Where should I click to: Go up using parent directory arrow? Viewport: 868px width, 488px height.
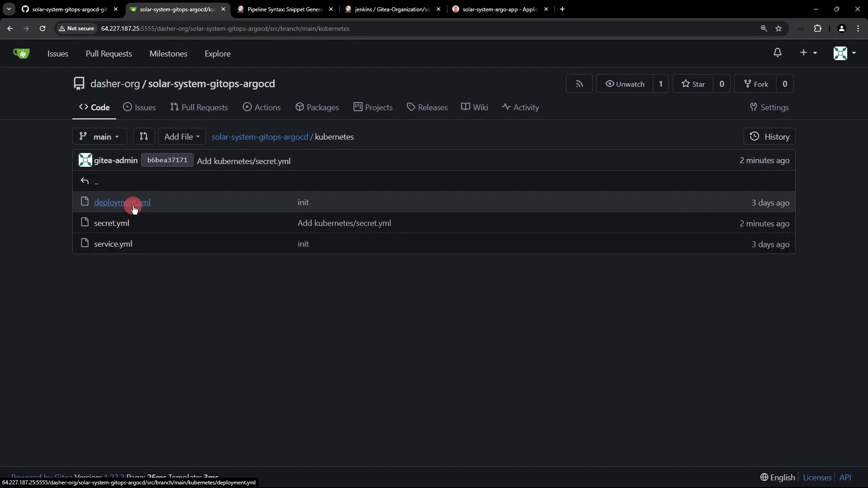(x=85, y=181)
